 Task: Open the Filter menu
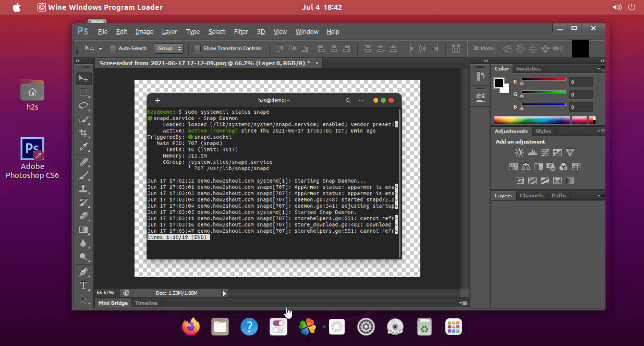[240, 32]
